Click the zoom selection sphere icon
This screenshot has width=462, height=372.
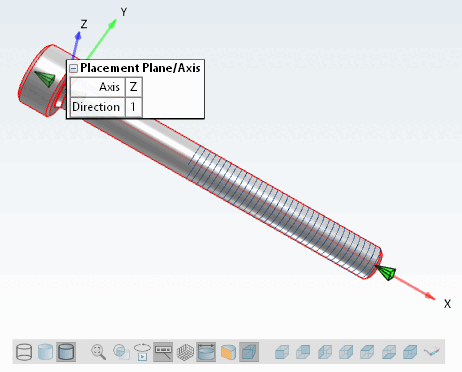(x=121, y=352)
